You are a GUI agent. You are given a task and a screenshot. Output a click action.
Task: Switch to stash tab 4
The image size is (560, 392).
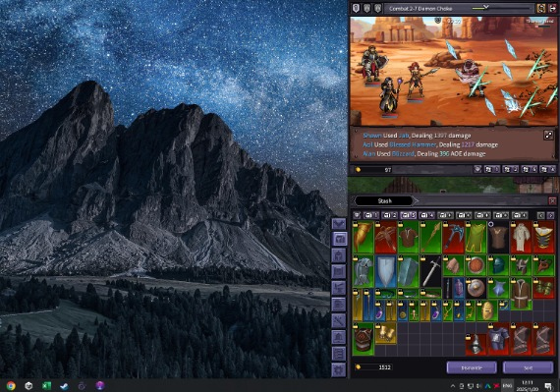(426, 215)
